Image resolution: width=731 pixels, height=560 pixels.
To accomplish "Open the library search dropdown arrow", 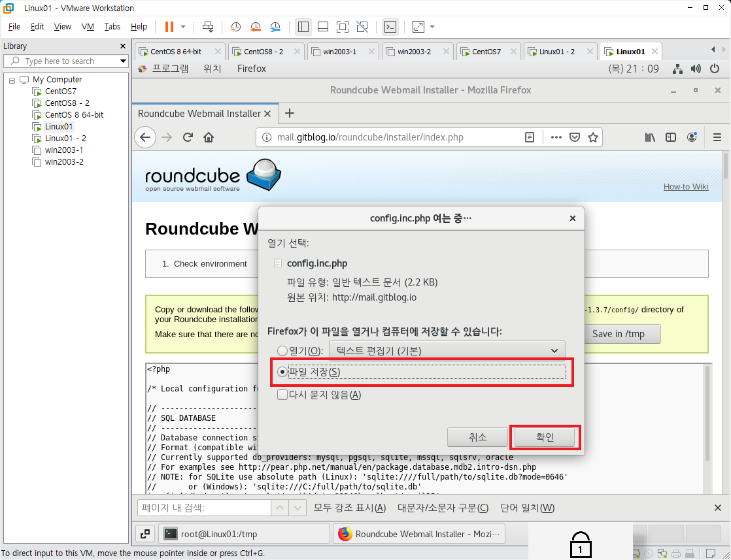I will point(123,61).
